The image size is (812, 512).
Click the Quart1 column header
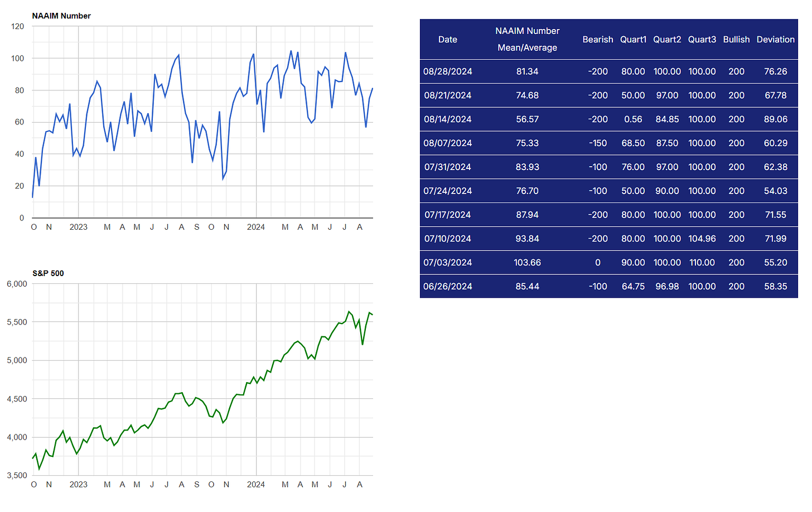pyautogui.click(x=633, y=40)
